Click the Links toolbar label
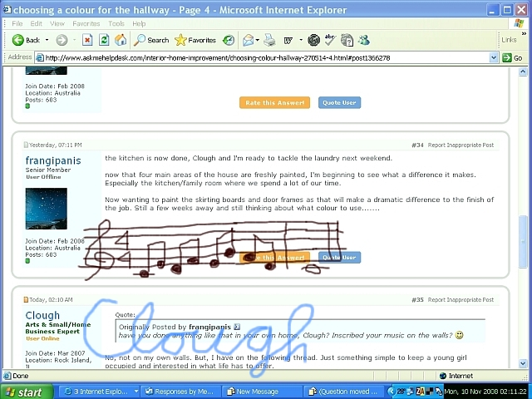The height and width of the screenshot is (399, 532). pos(509,40)
